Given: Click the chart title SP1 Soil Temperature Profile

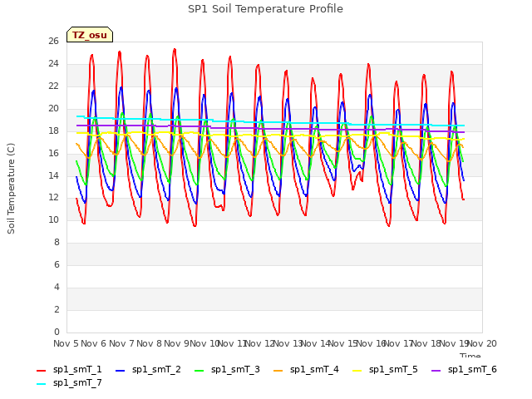Looking at the screenshot, I should [265, 9].
